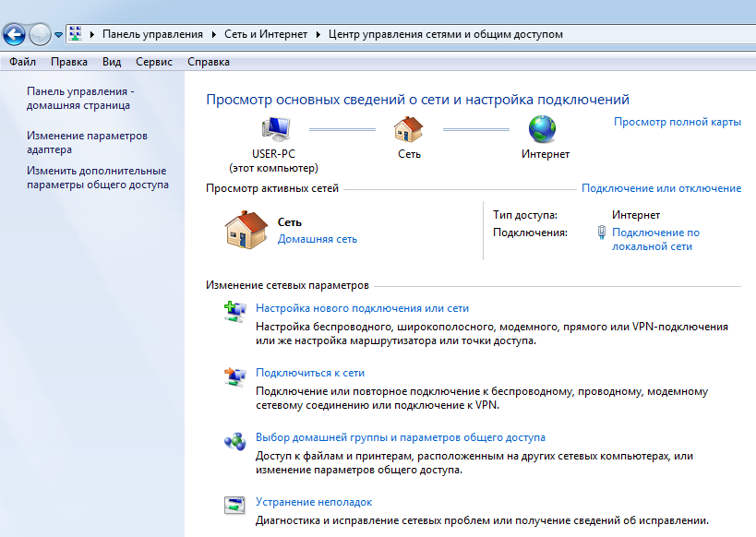The width and height of the screenshot is (756, 537).
Task: Open the Справка menu
Action: point(209,62)
